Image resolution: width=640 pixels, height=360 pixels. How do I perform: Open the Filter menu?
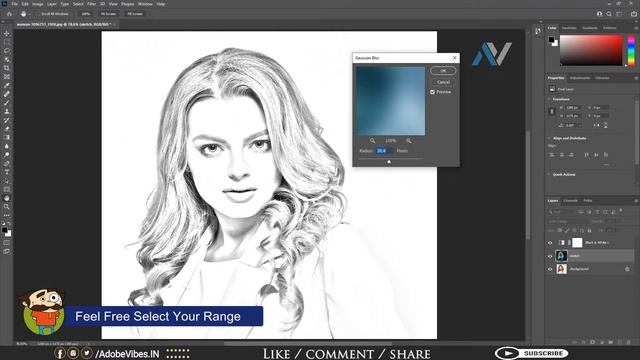tap(91, 4)
